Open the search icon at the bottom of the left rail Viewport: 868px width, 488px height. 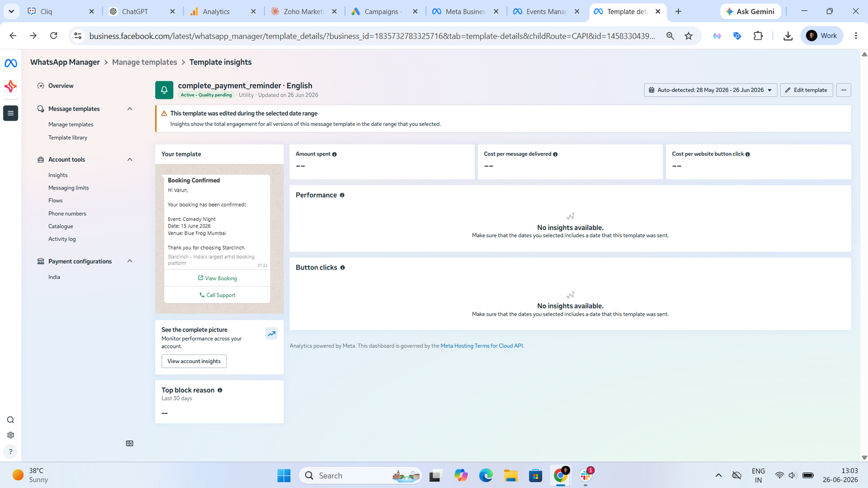(x=10, y=420)
